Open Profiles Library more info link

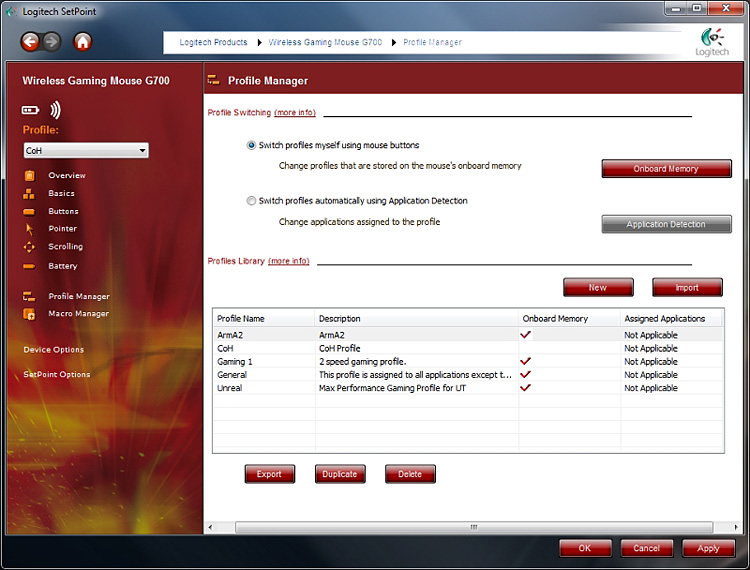pyautogui.click(x=289, y=261)
